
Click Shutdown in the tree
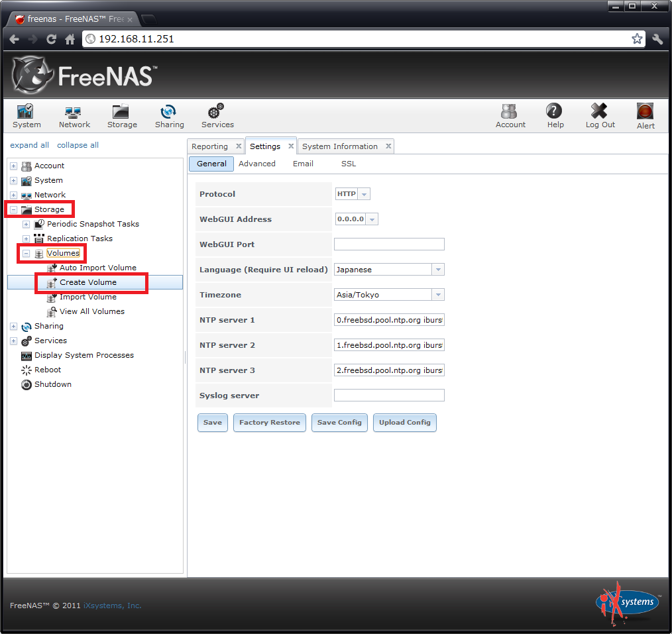[53, 384]
